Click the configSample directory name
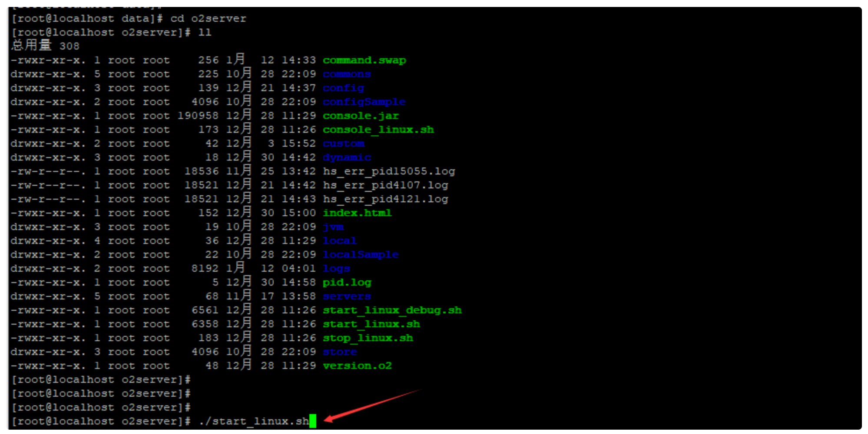The width and height of the screenshot is (868, 434). point(364,102)
